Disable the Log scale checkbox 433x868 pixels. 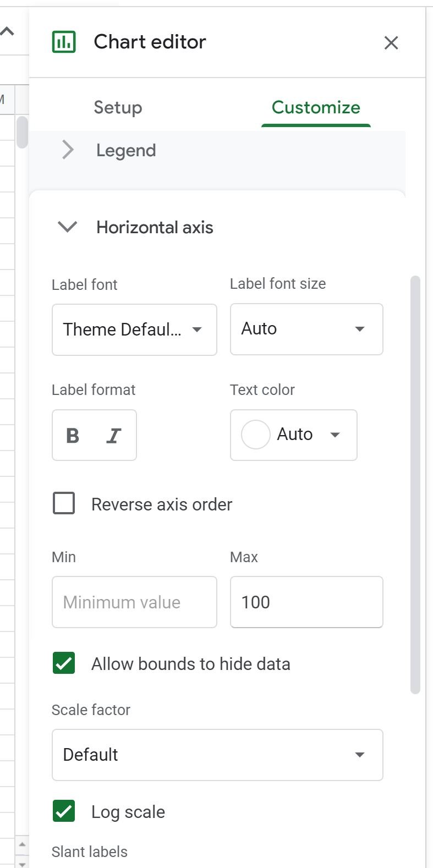tap(64, 811)
